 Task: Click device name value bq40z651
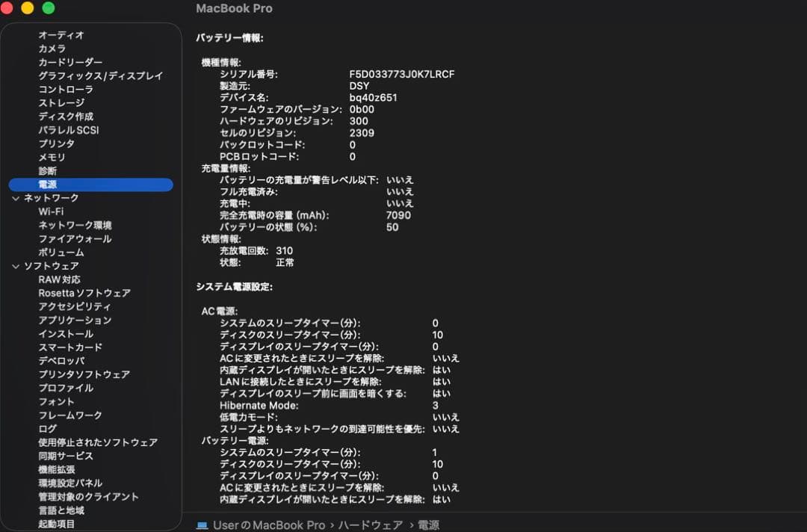click(x=373, y=98)
